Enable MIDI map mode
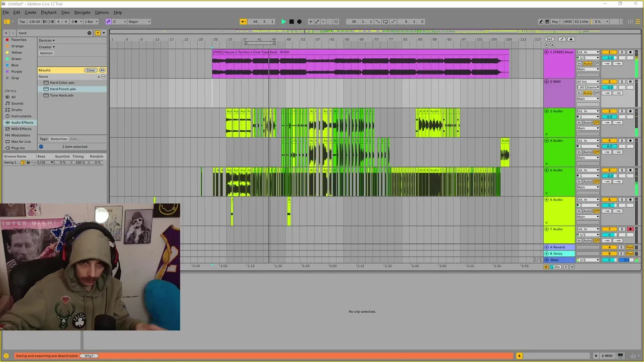This screenshot has height=362, width=644. point(568,22)
